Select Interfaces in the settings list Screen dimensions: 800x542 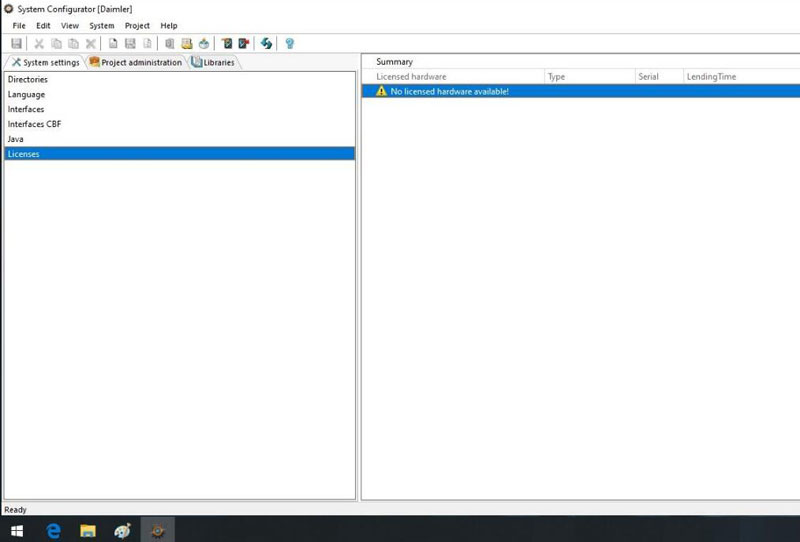[179, 109]
